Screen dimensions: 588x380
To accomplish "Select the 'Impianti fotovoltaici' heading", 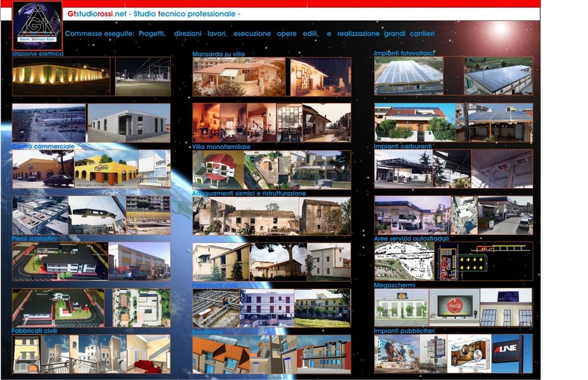I will click(x=404, y=54).
